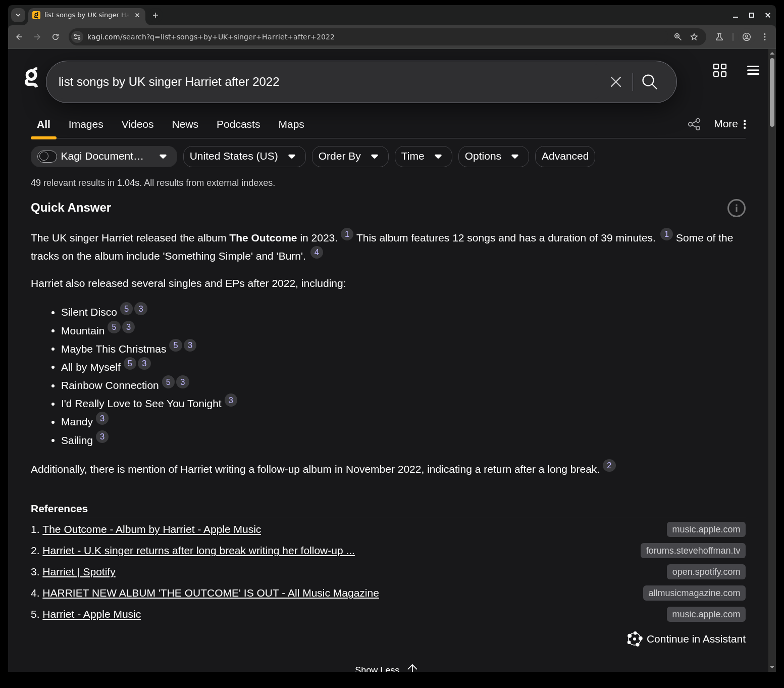Open a new browser tab
This screenshot has width=784, height=688.
[155, 15]
